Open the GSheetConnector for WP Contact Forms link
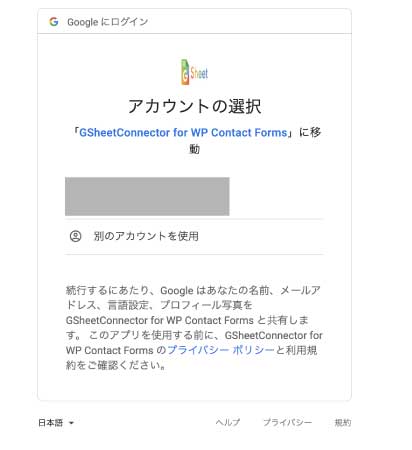Image resolution: width=412 pixels, height=450 pixels. tap(183, 132)
